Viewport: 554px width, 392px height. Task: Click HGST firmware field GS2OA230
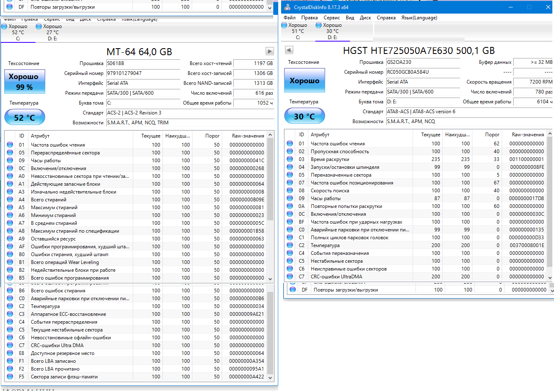[423, 62]
